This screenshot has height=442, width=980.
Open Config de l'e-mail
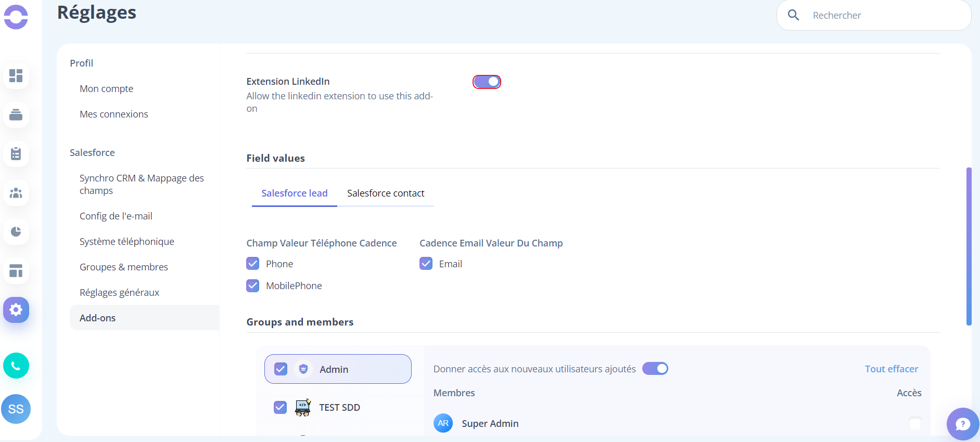116,216
